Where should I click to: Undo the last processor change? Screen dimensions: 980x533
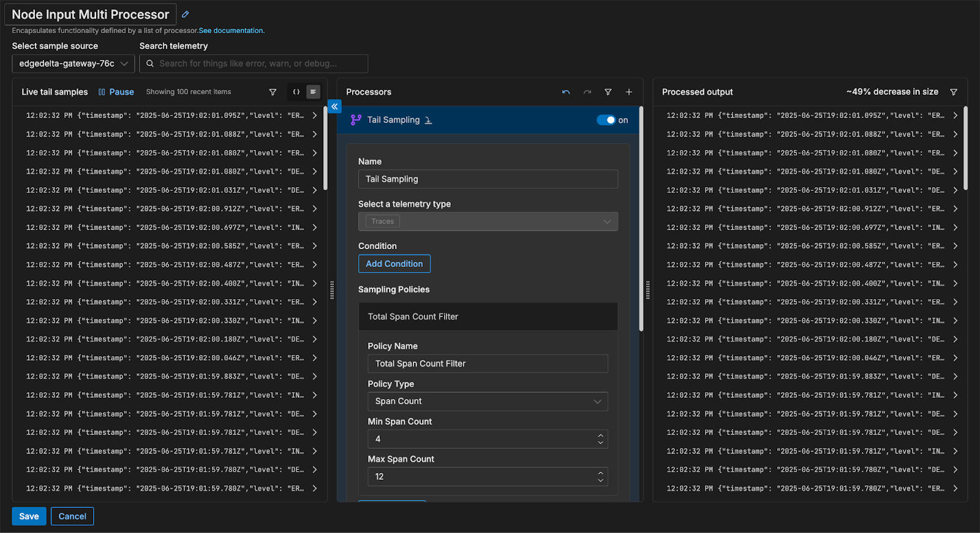pyautogui.click(x=566, y=92)
